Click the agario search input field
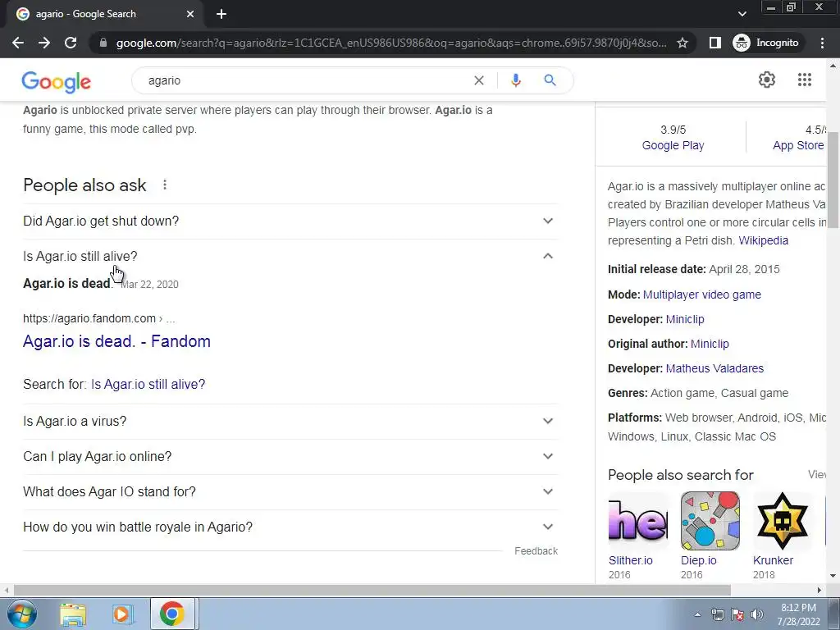This screenshot has width=840, height=630. (305, 80)
